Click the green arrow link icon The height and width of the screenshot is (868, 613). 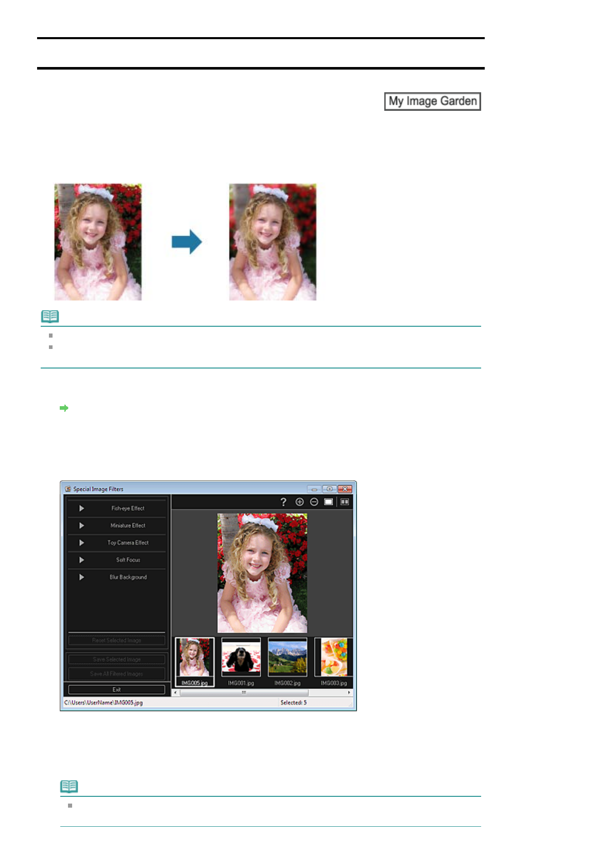[64, 408]
